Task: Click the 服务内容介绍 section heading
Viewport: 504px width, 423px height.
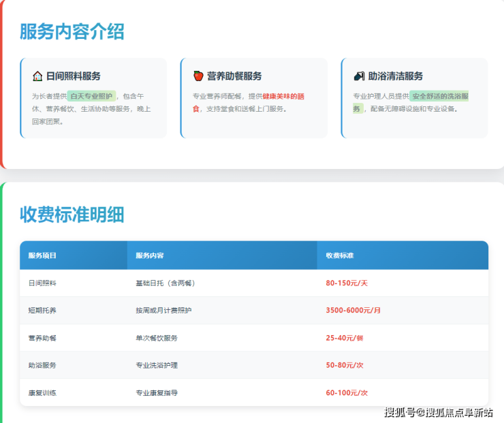Action: (72, 31)
